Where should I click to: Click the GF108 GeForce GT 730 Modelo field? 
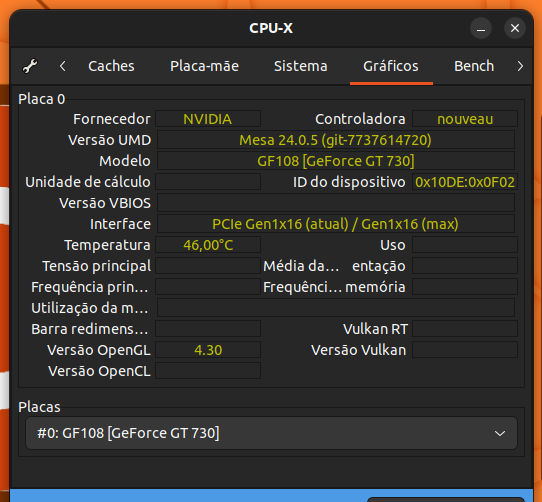click(x=336, y=161)
